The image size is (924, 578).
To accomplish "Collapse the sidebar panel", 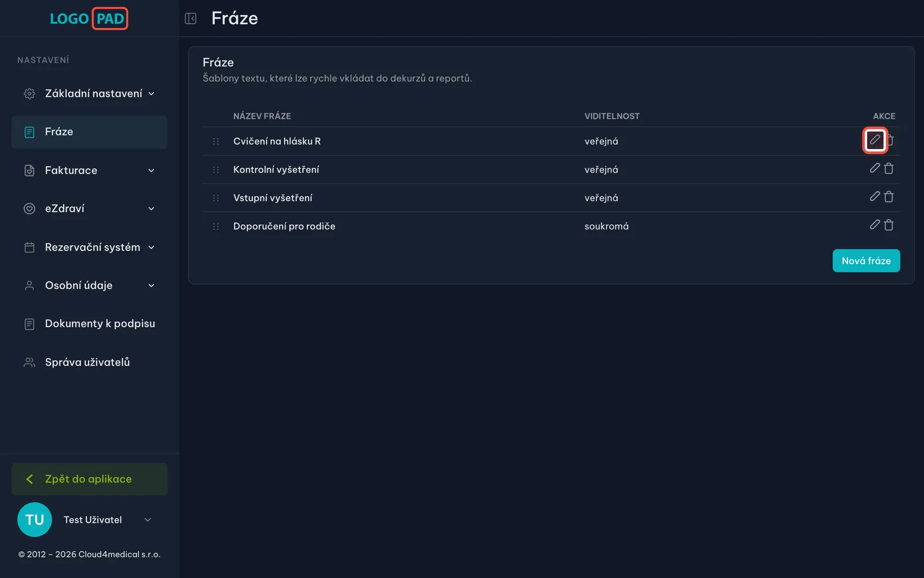I will (191, 19).
